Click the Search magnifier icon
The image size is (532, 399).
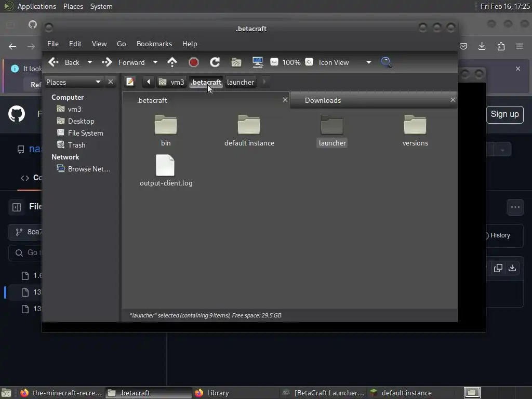pos(387,62)
